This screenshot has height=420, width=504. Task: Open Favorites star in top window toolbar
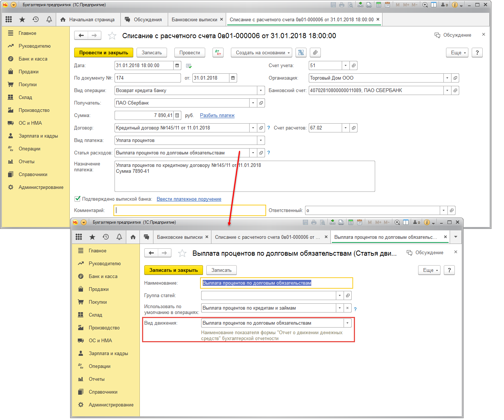pyautogui.click(x=22, y=19)
